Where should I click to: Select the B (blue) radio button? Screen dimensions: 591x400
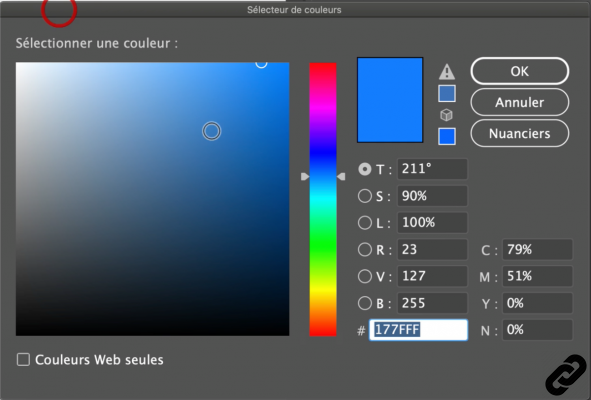coord(364,303)
